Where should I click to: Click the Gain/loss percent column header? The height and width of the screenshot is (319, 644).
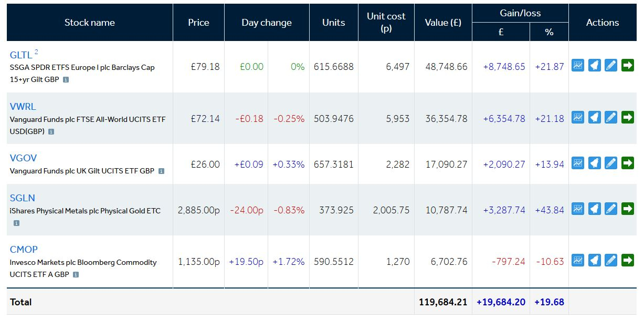[x=549, y=32]
